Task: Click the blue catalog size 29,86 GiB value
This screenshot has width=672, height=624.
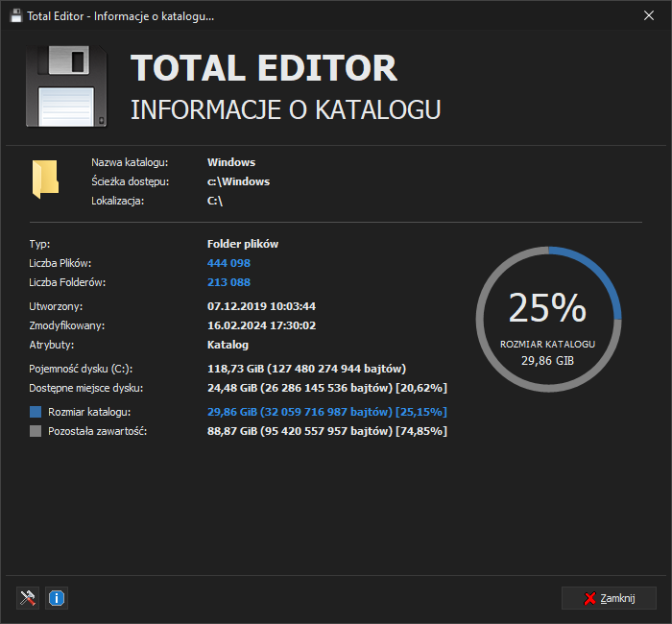Action: pos(327,412)
